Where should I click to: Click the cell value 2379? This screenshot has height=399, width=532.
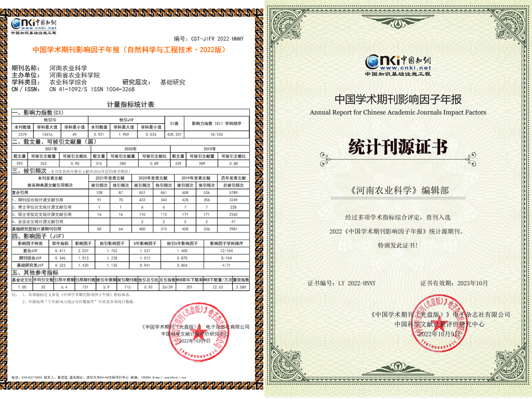(22, 135)
